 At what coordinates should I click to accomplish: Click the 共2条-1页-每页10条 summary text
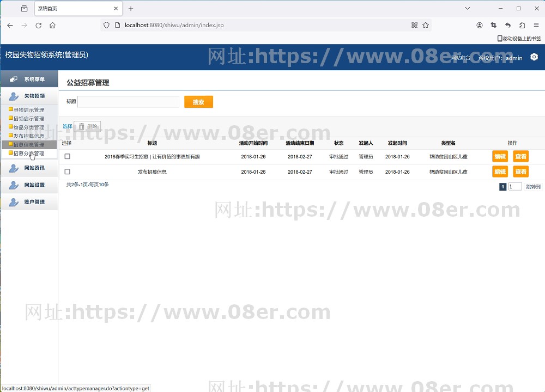click(88, 185)
